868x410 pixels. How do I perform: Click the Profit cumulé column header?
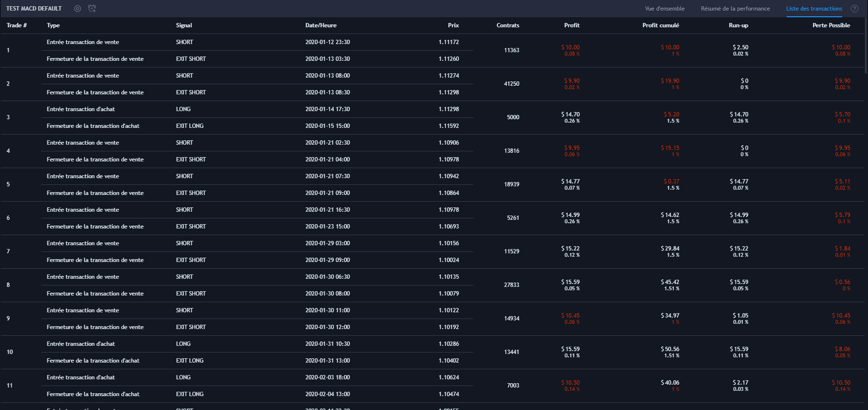[x=661, y=25]
